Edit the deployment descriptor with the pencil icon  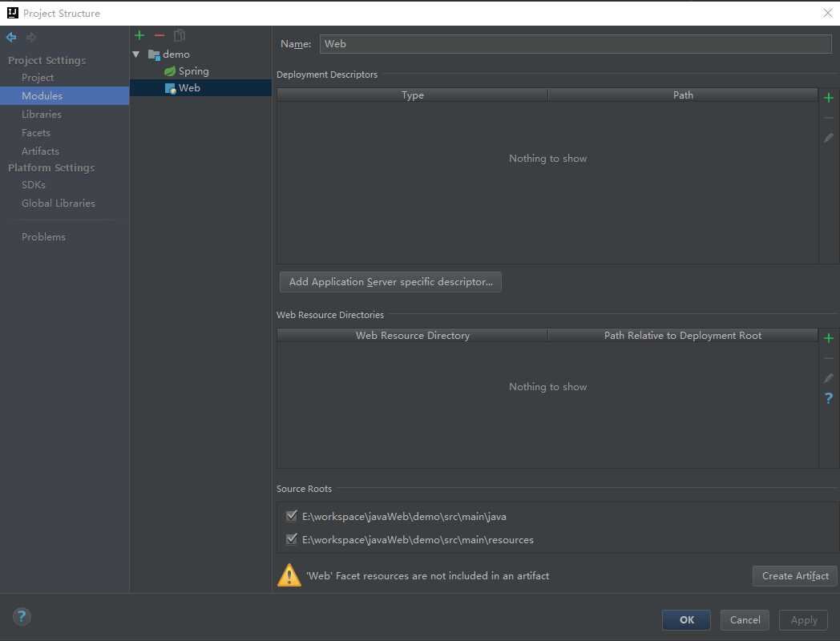[x=828, y=138]
